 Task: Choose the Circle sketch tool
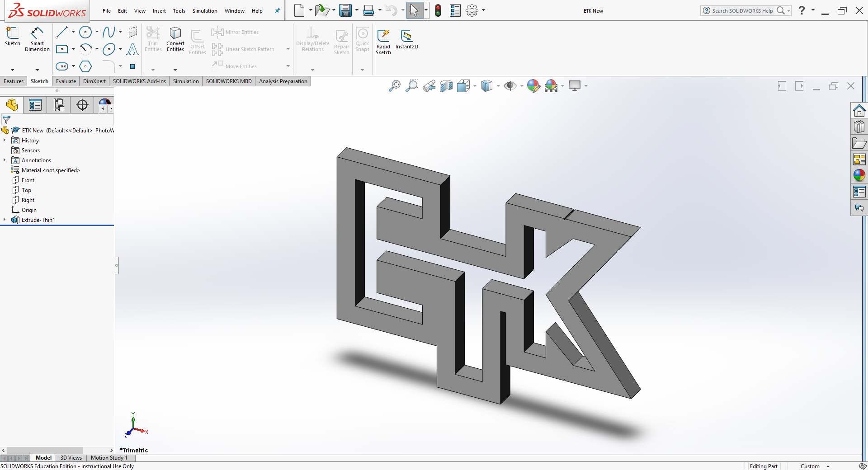(85, 32)
